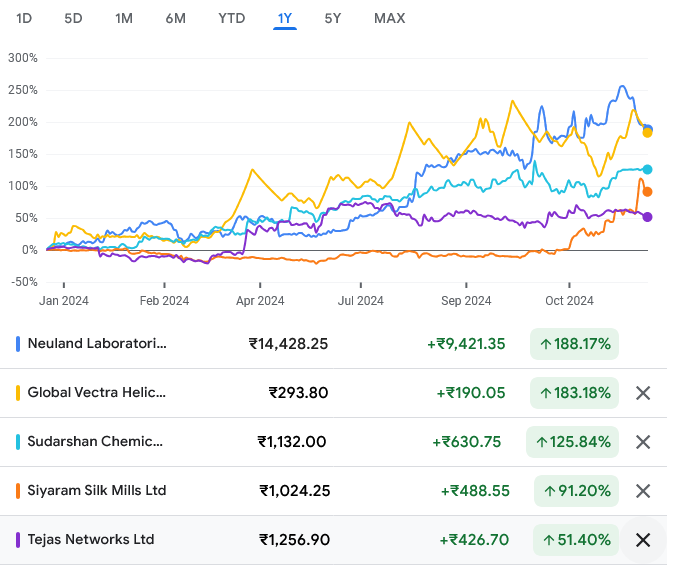Click the purple Tejas endpoint dot

647,217
